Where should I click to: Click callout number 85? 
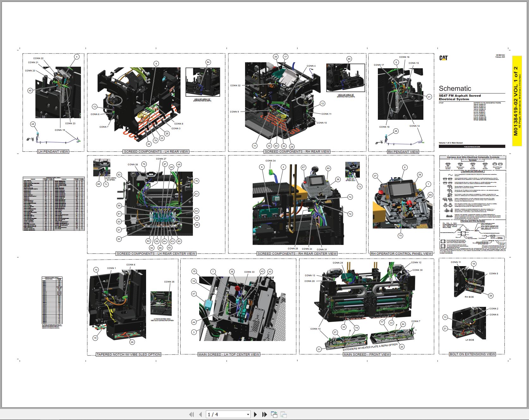pos(349,59)
